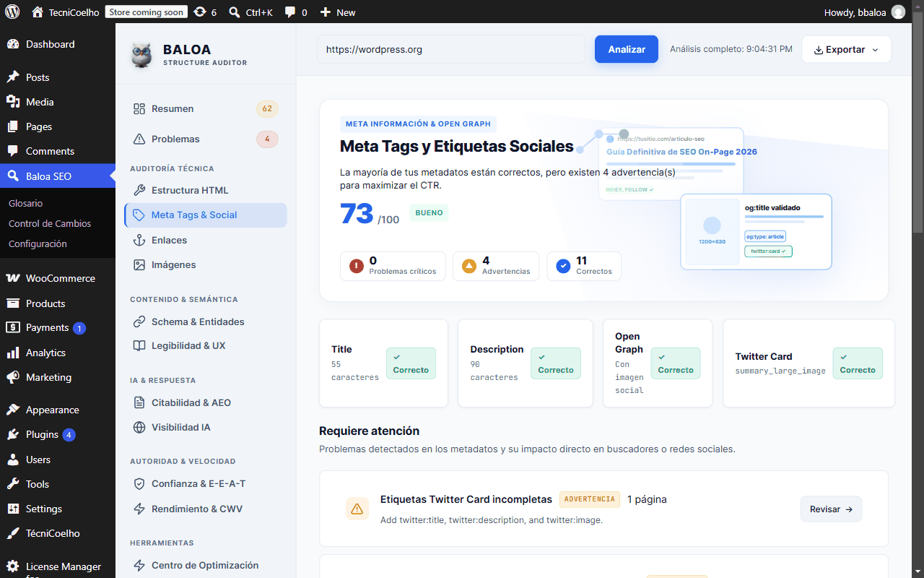
Task: Click the BUENO score badge
Action: click(429, 212)
